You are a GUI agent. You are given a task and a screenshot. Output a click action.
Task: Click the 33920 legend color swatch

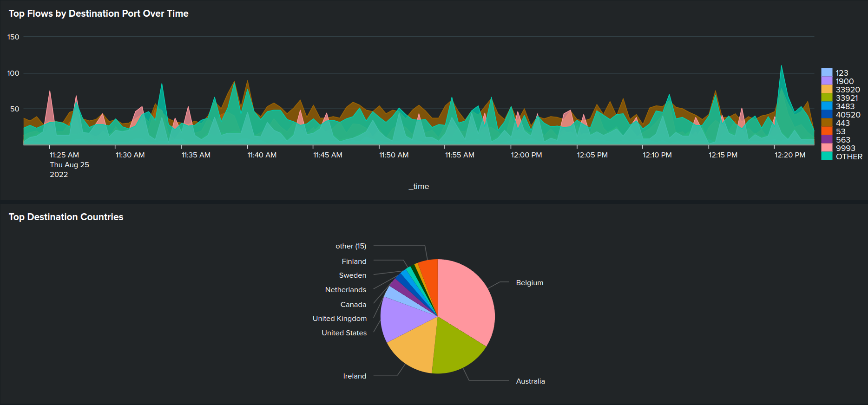pos(827,89)
